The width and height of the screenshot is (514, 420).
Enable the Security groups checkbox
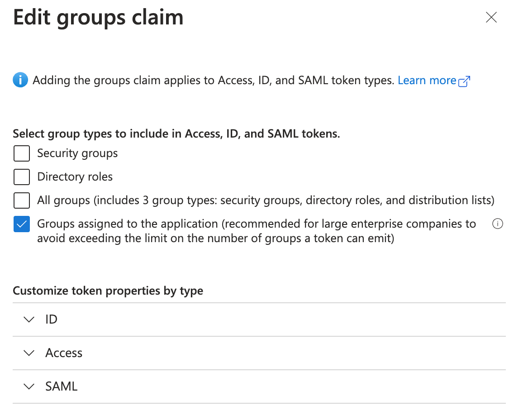[x=21, y=153]
